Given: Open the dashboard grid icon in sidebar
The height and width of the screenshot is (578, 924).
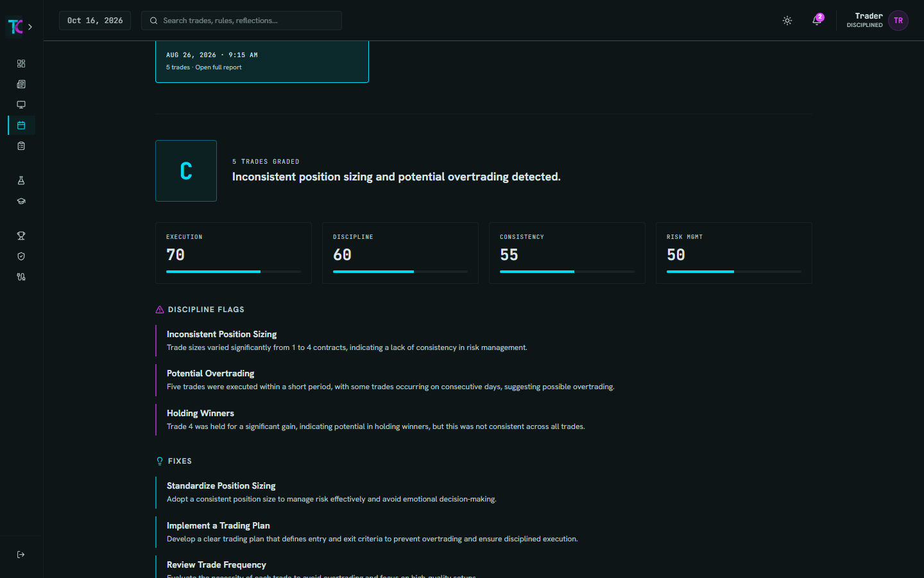Looking at the screenshot, I should click(21, 64).
